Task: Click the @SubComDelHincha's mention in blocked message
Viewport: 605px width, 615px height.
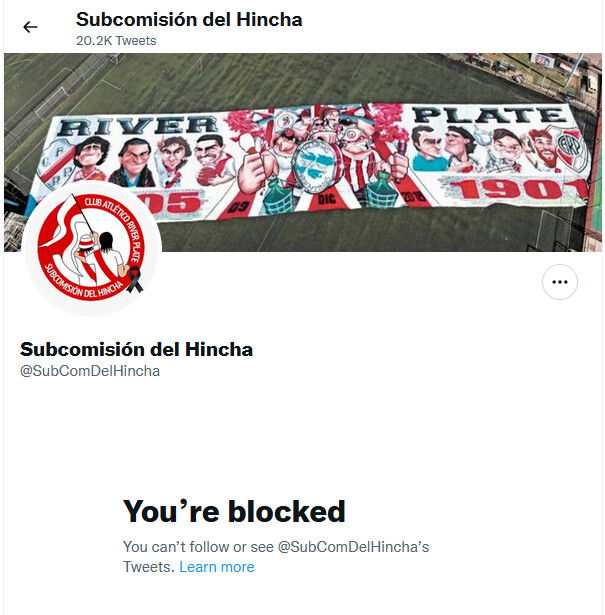Action: point(353,547)
